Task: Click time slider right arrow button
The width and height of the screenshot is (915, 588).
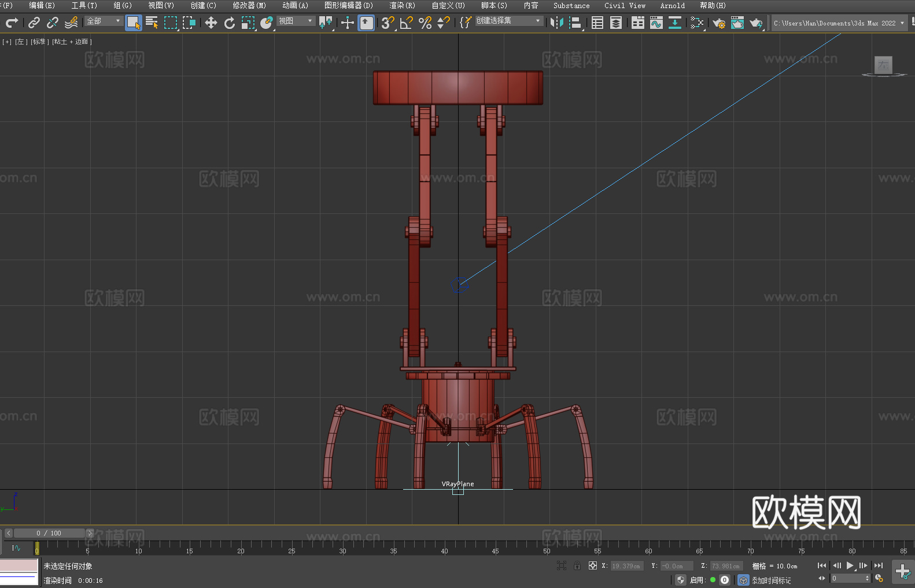Action: (90, 533)
